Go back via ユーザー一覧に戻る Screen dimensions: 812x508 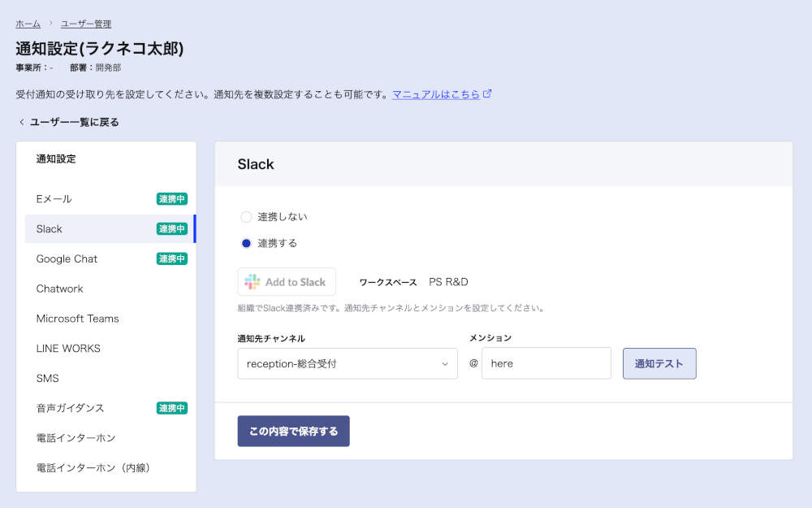[x=75, y=123]
